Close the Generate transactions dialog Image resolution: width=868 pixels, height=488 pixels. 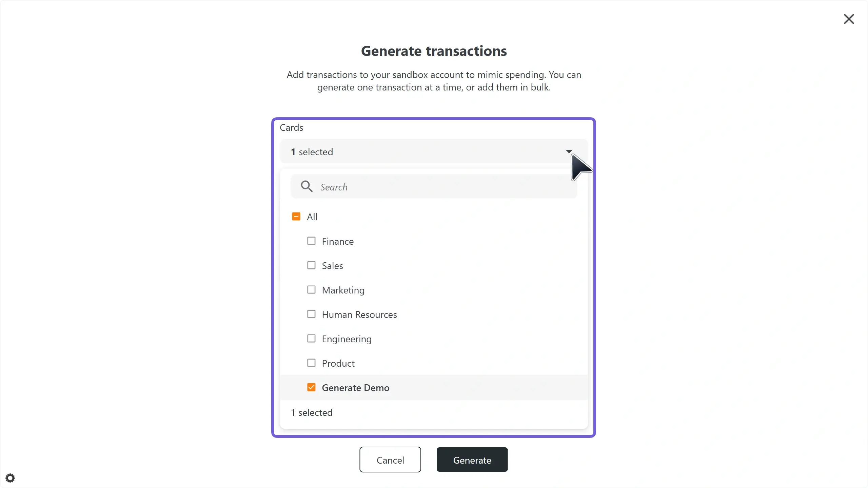coord(849,19)
